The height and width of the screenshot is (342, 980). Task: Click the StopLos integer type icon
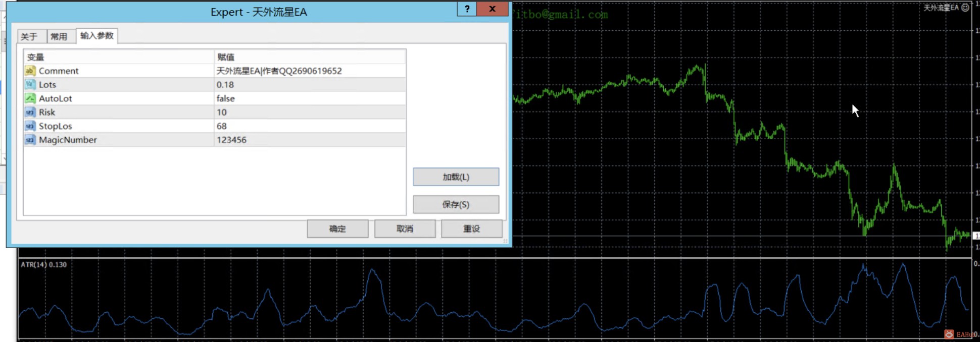pos(30,126)
